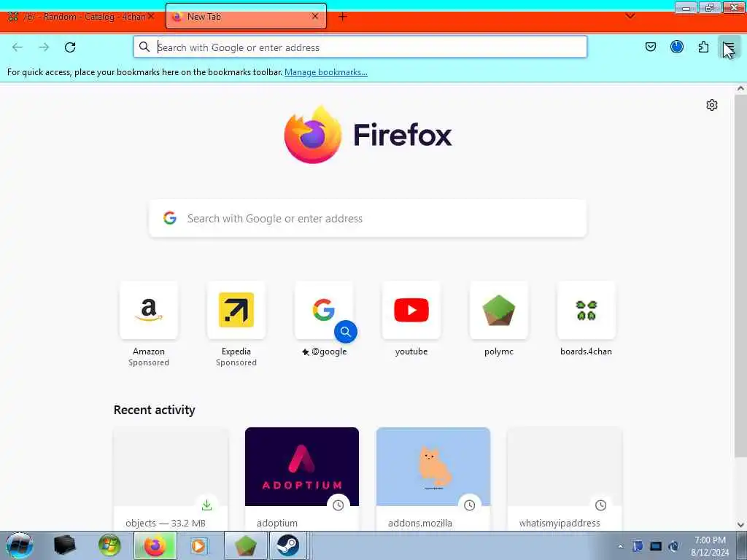Click the page search box with Google logo

tap(368, 219)
